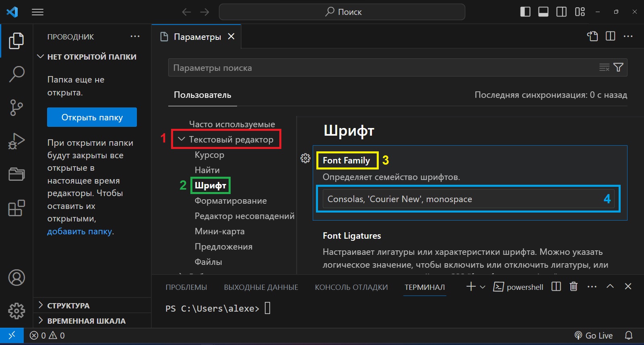Open the Accounts menu icon
The image size is (644, 345).
pyautogui.click(x=17, y=278)
